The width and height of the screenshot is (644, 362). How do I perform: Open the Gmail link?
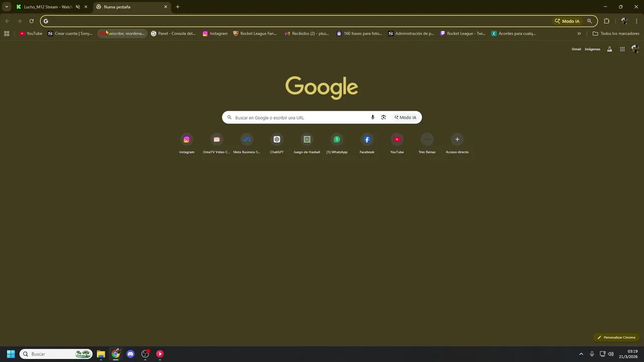pos(576,49)
